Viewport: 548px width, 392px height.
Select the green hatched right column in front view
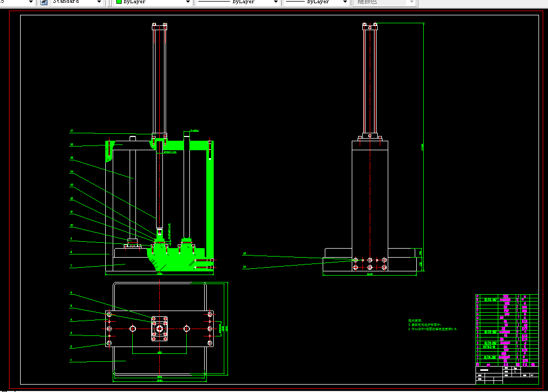210,206
